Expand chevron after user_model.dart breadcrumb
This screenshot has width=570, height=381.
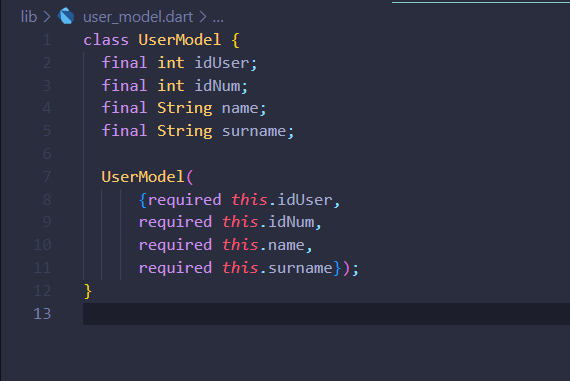pos(202,17)
